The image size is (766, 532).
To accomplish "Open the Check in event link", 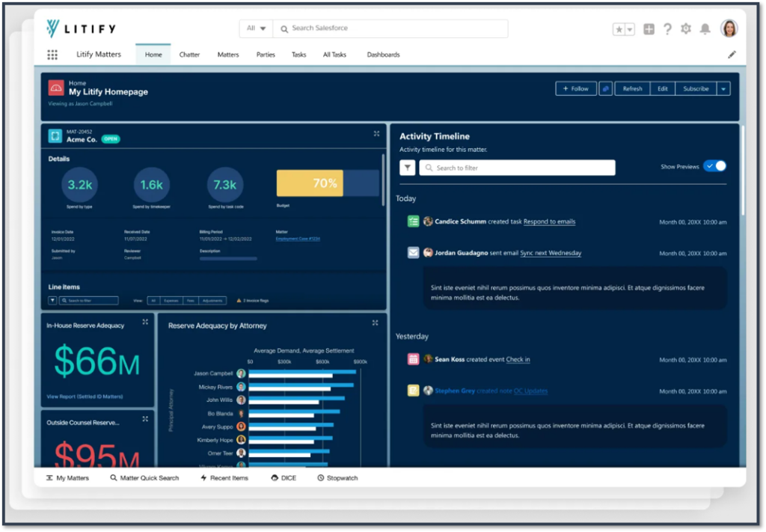I will coord(518,360).
